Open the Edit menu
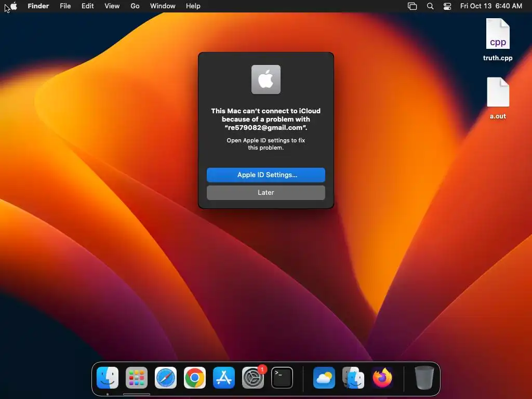 tap(87, 6)
